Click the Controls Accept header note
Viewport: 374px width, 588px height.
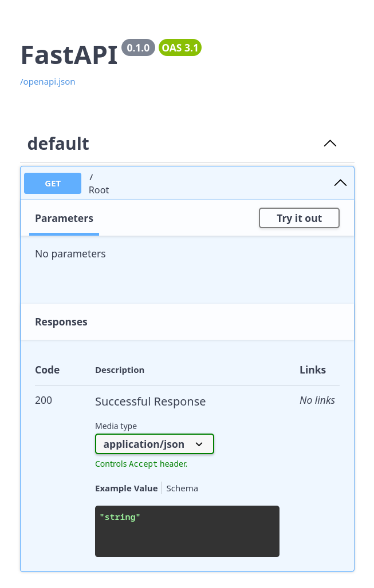click(x=141, y=464)
